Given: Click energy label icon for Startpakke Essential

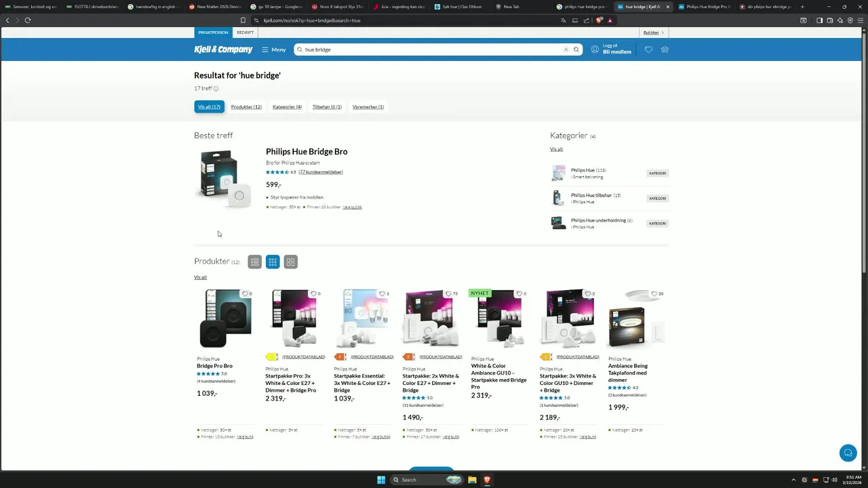Looking at the screenshot, I should pos(340,357).
